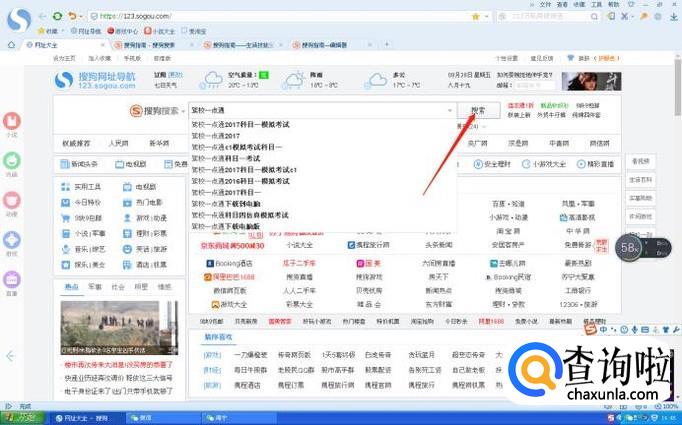
Task: Expand the 搜狗搜索 search engine selector
Action: pos(160,111)
